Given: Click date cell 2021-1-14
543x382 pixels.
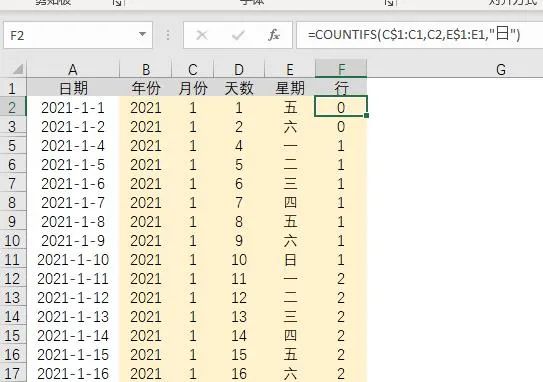Looking at the screenshot, I should coord(73,336).
